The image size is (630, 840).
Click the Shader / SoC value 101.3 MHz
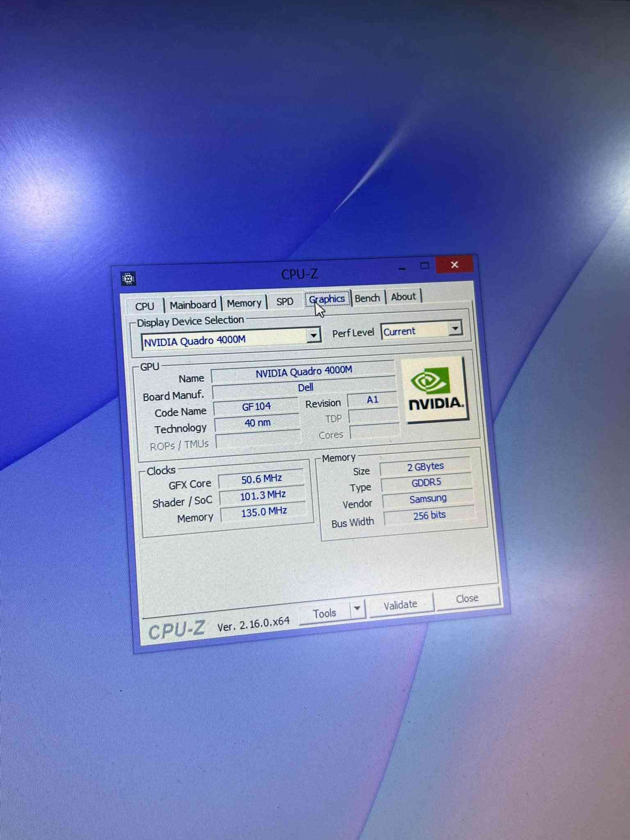pos(263,495)
